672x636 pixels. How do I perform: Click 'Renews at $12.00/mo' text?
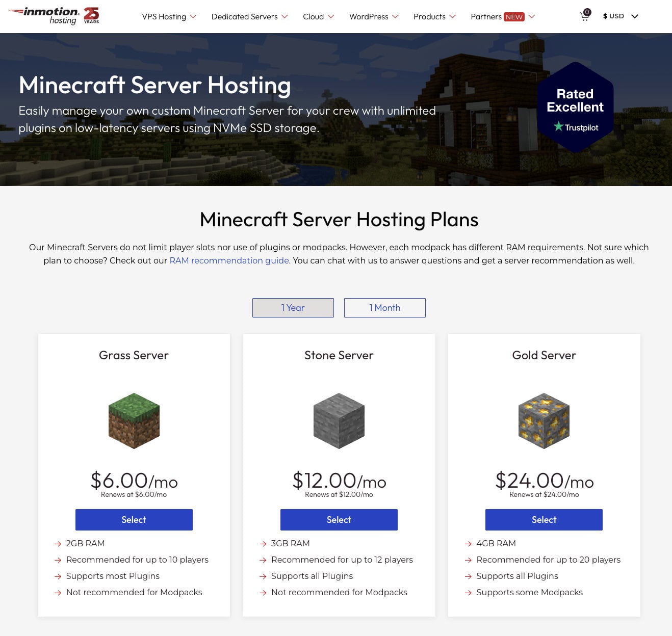[x=339, y=494]
